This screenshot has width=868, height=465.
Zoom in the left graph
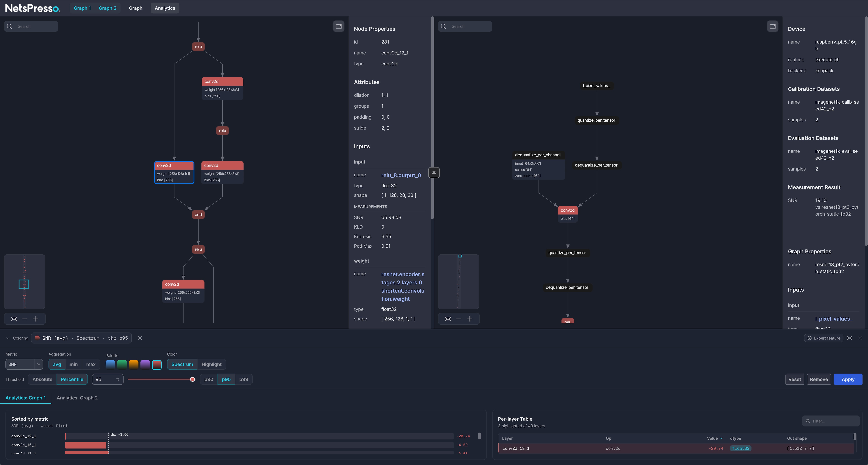click(36, 319)
